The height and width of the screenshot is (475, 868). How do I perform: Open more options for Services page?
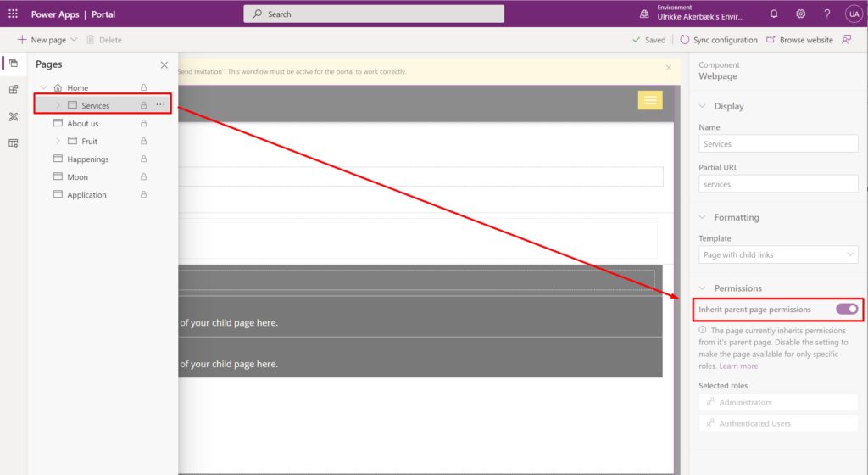[x=160, y=104]
